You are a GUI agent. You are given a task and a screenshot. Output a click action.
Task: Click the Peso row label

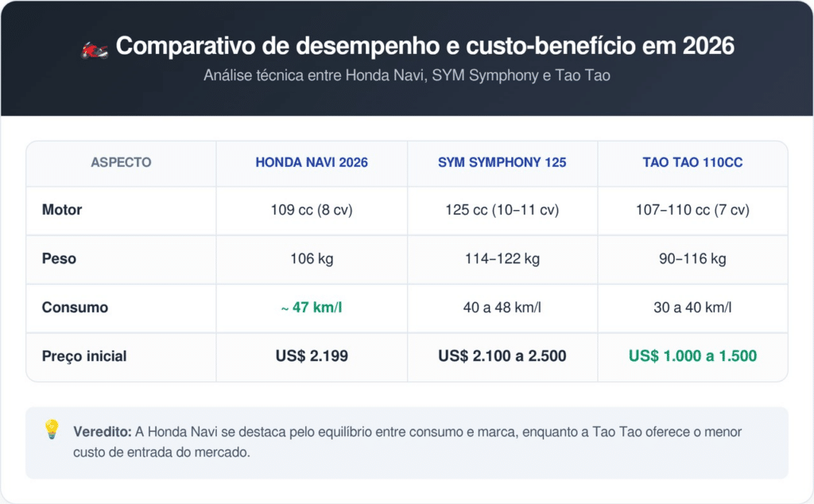pyautogui.click(x=59, y=259)
